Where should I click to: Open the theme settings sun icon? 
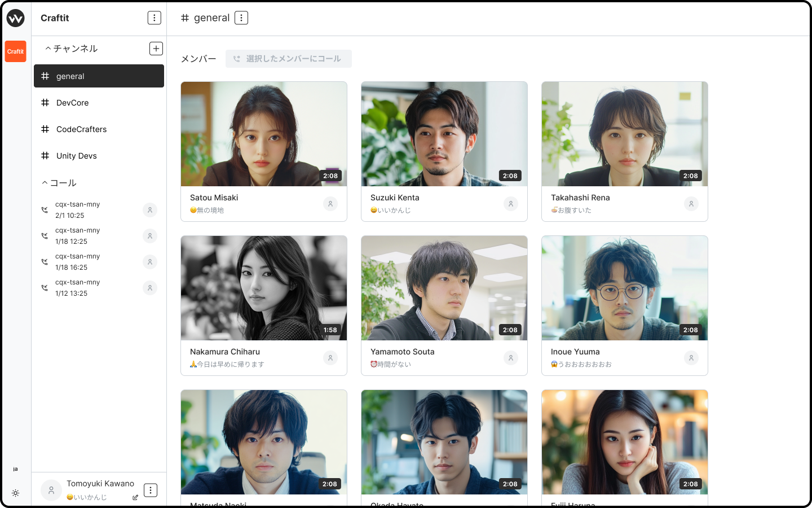click(x=15, y=493)
